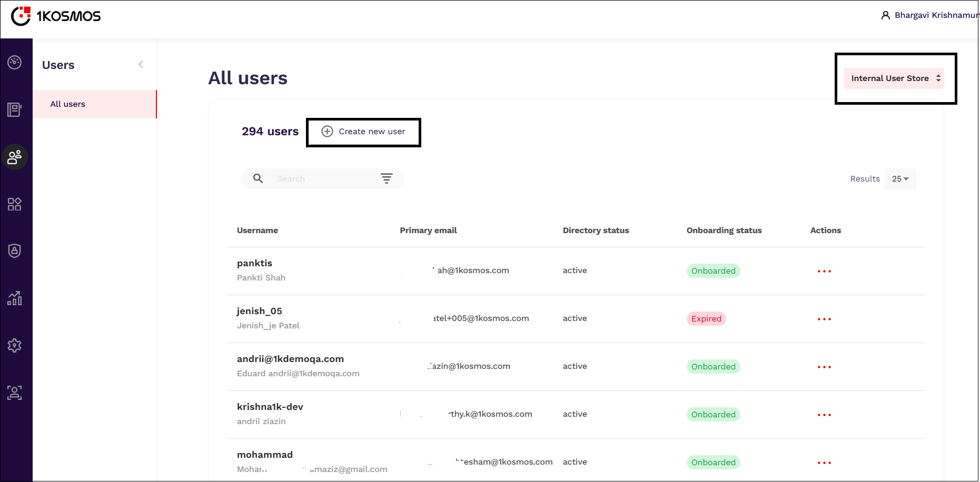Select All users in the submenu
The image size is (980, 482).
click(68, 104)
